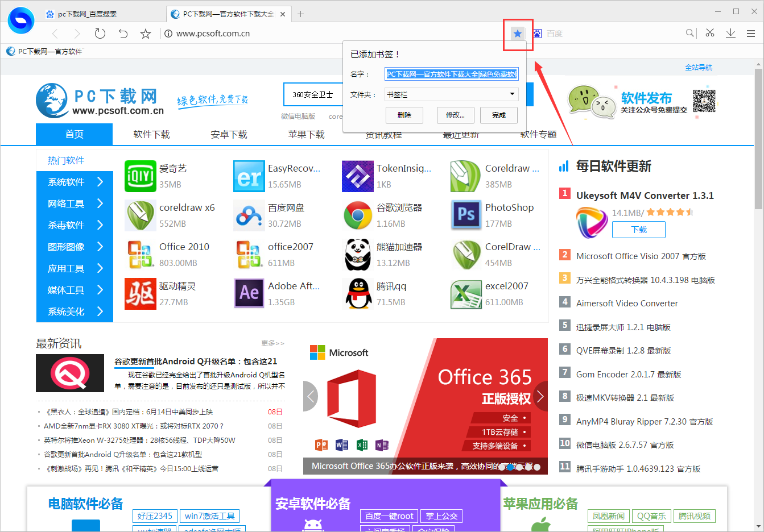764x532 pixels.
Task: Click the 更多>> news link
Action: (x=273, y=343)
